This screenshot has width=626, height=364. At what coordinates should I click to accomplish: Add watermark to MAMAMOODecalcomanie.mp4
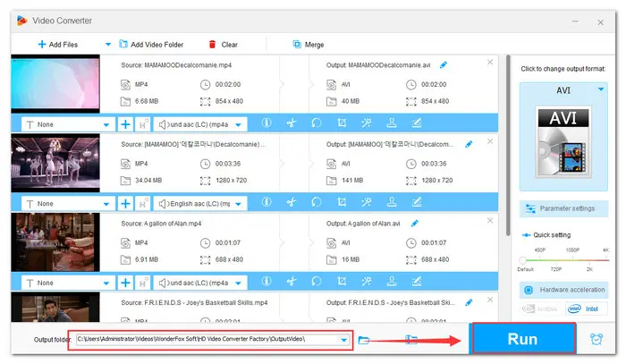click(392, 123)
